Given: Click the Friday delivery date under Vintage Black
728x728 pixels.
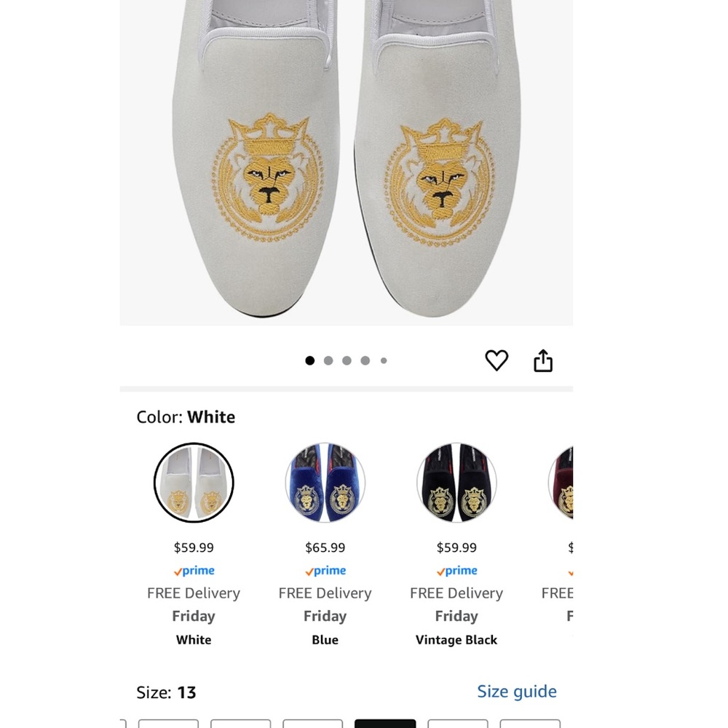Looking at the screenshot, I should pyautogui.click(x=456, y=616).
